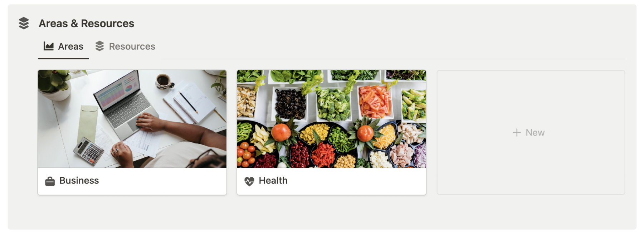Image resolution: width=644 pixels, height=236 pixels.
Task: Open the Business card title
Action: coord(79,181)
